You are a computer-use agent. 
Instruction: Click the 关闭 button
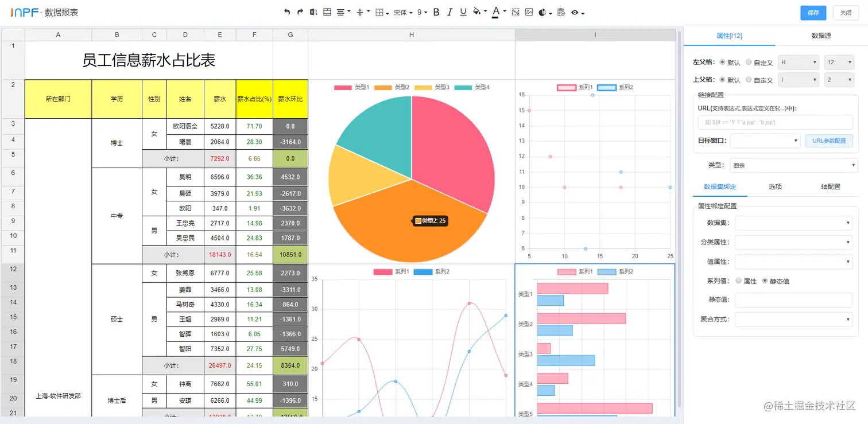[846, 13]
